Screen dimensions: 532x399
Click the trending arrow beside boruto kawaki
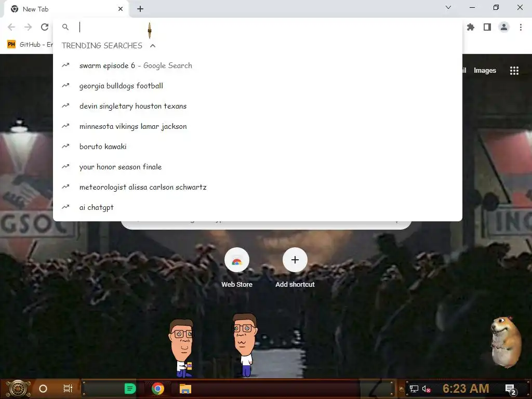[x=65, y=146]
